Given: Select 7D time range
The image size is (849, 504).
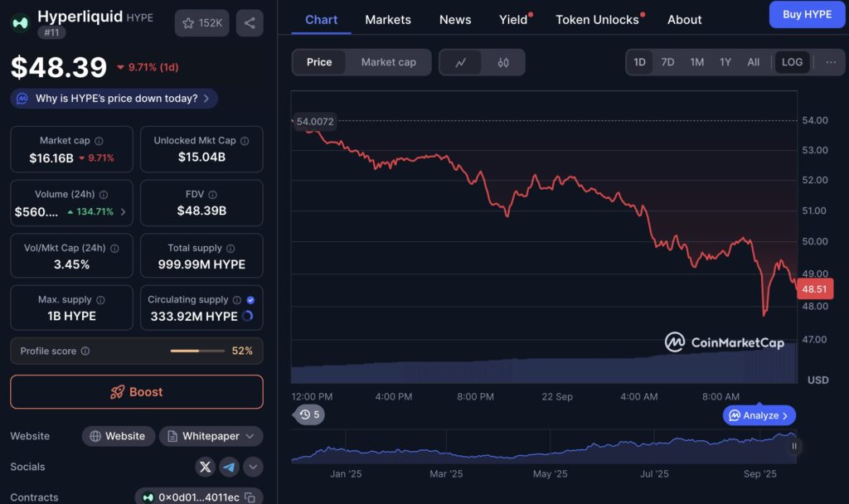Looking at the screenshot, I should (667, 62).
